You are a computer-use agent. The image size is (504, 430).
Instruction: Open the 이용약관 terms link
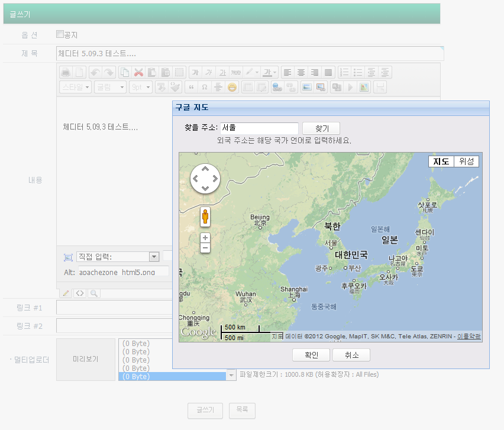coord(469,336)
